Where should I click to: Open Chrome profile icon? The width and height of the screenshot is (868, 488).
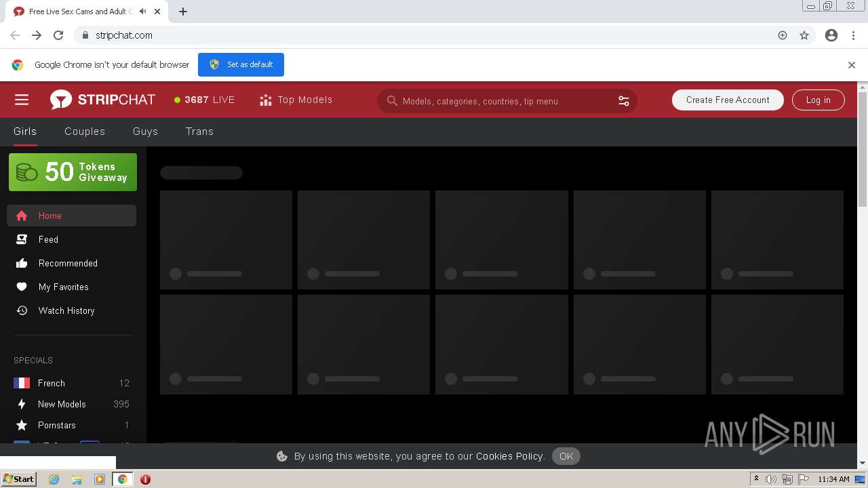[x=831, y=35]
